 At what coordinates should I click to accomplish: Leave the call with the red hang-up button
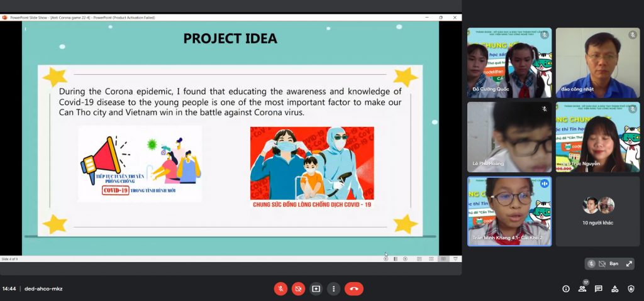[x=354, y=288]
